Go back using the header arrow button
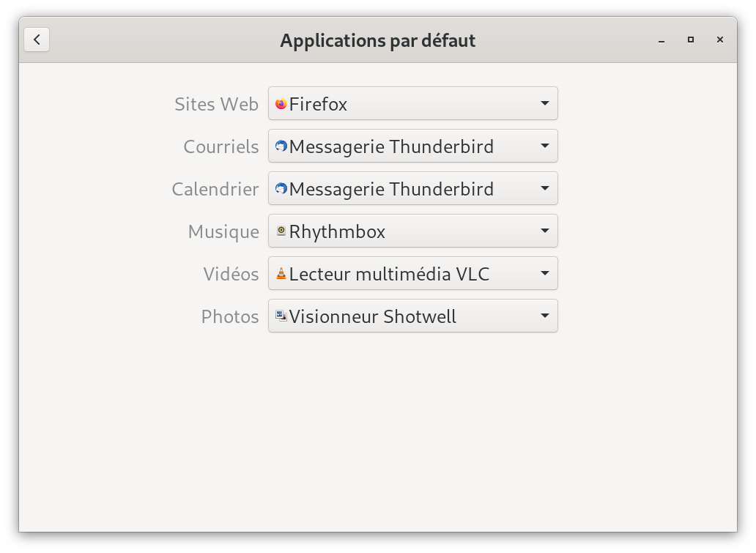This screenshot has height=553, width=756. pos(37,40)
